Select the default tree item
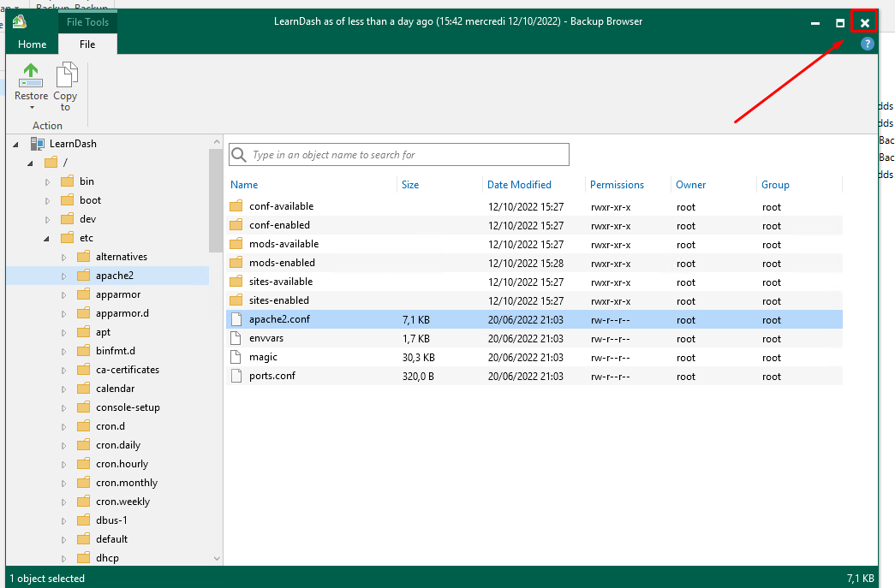The width and height of the screenshot is (895, 588). (112, 539)
